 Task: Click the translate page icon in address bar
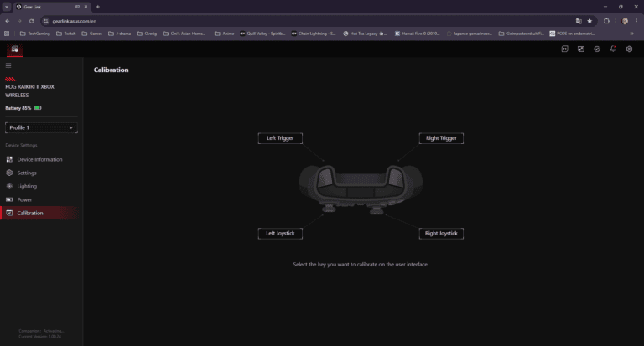click(579, 20)
